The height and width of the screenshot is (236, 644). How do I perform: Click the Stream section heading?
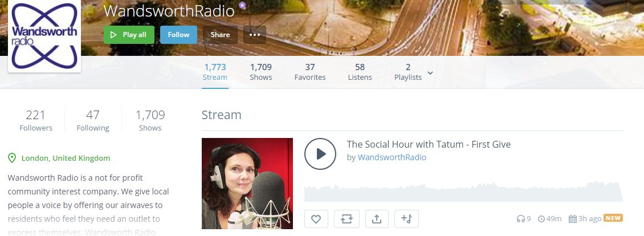221,115
